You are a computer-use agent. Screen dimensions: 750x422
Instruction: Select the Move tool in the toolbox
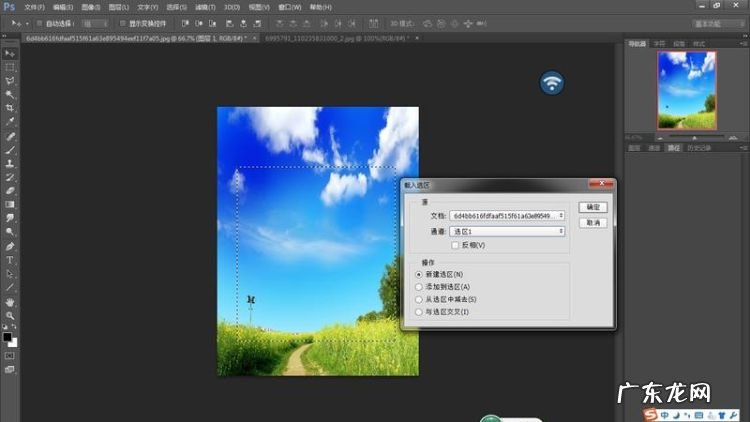click(x=11, y=53)
